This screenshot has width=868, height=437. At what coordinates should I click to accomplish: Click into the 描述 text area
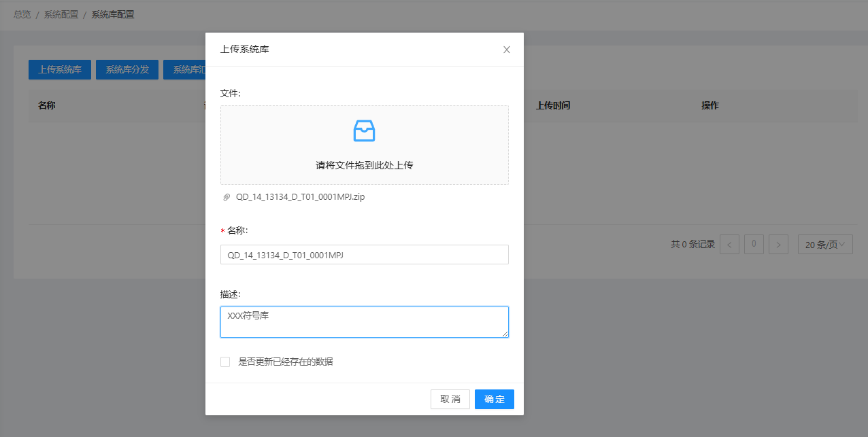pos(364,321)
